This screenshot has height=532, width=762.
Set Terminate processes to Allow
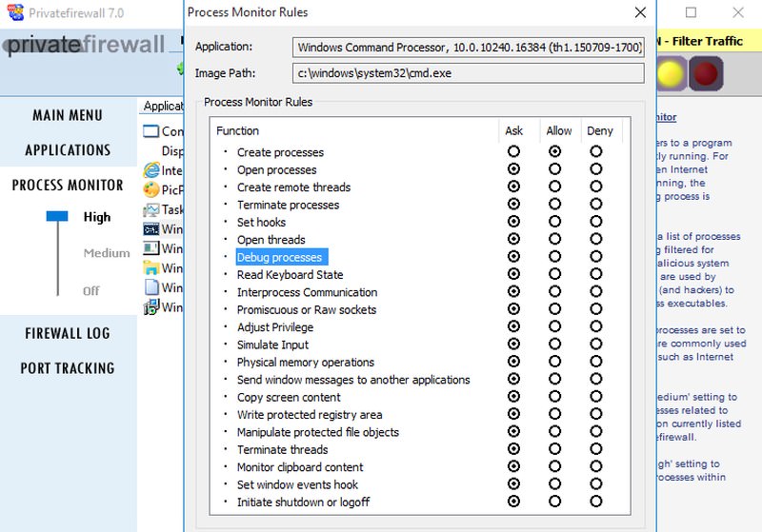click(554, 204)
